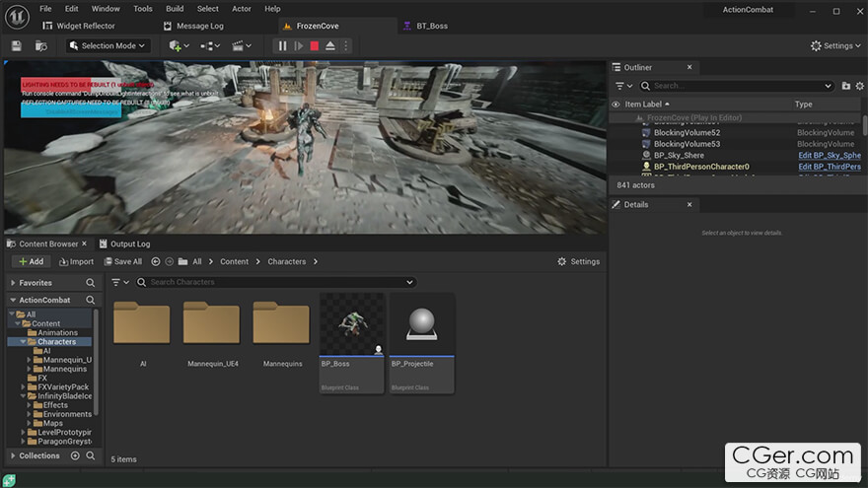Toggle the visibility eye column in Outliner

[616, 104]
